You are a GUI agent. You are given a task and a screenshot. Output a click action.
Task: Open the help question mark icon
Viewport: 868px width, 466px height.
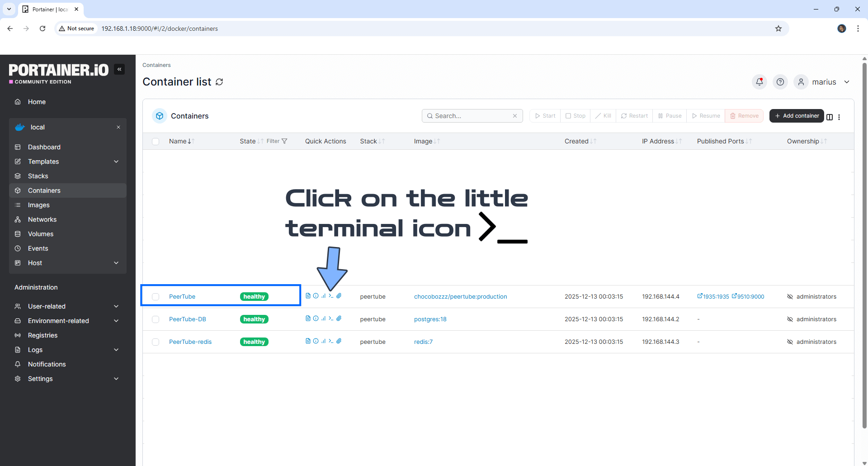780,82
